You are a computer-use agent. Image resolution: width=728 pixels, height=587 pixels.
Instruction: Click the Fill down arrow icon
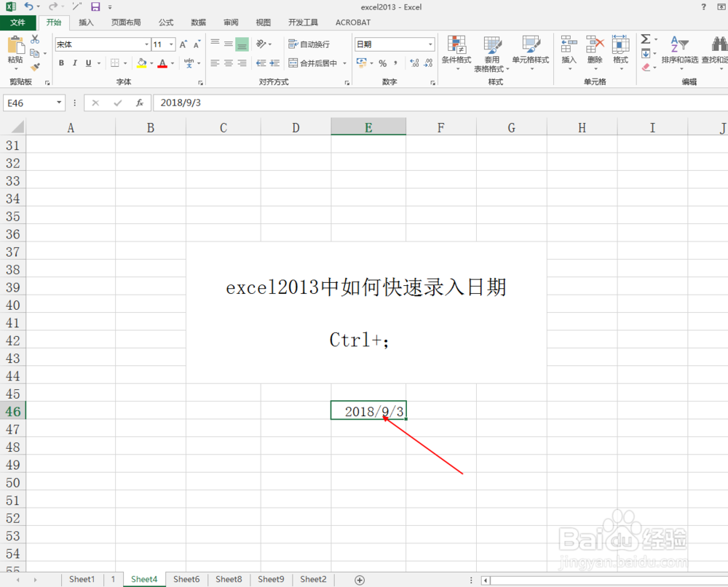click(646, 53)
